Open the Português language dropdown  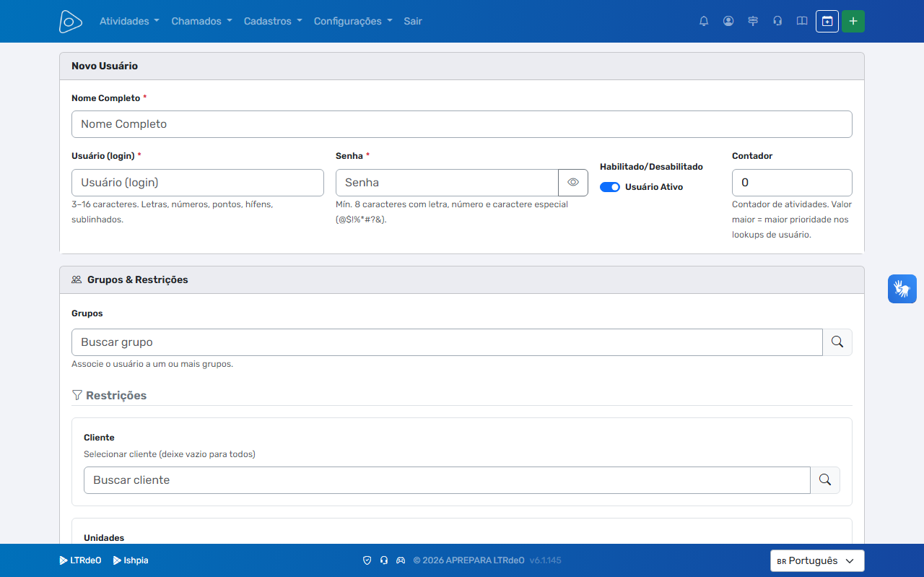click(817, 560)
